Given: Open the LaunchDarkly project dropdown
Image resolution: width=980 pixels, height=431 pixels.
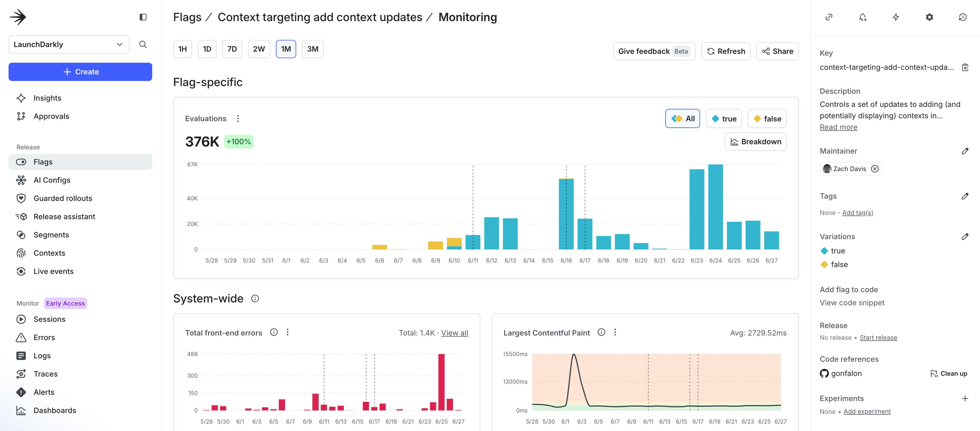Looking at the screenshot, I should (x=69, y=44).
